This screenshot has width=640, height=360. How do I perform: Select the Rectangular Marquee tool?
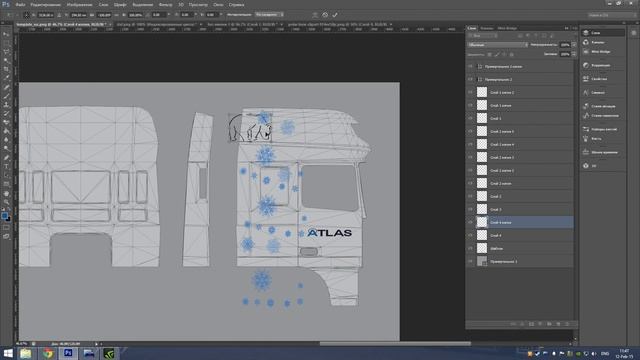[x=6, y=43]
